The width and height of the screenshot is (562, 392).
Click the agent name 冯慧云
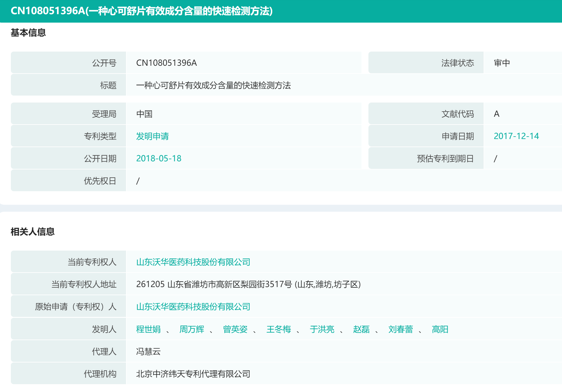pyautogui.click(x=148, y=352)
